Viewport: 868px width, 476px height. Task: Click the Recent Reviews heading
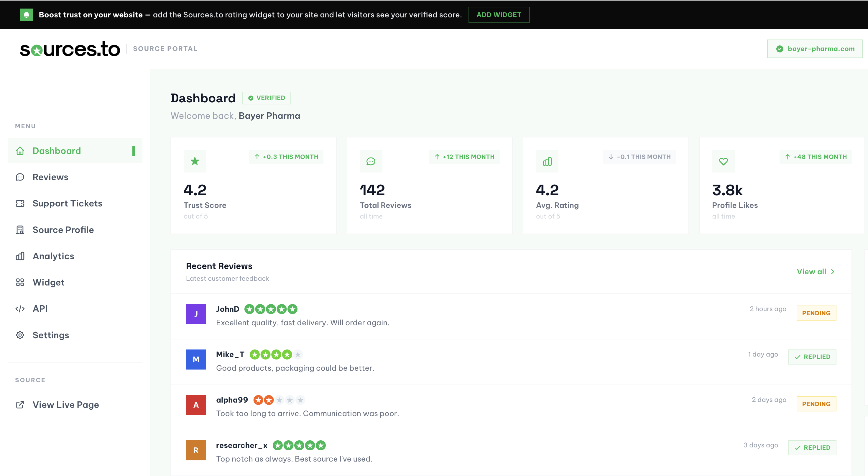(x=219, y=266)
